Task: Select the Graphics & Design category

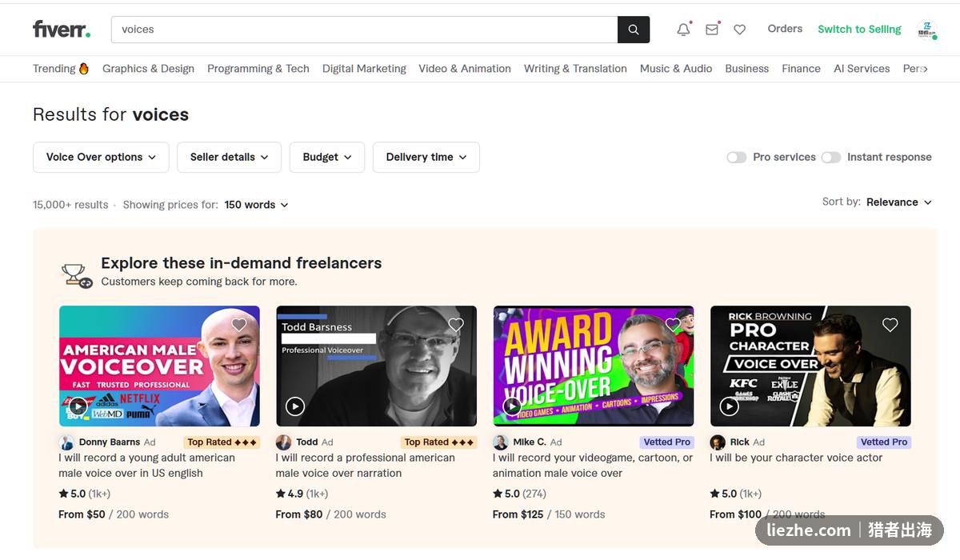Action: pos(148,69)
